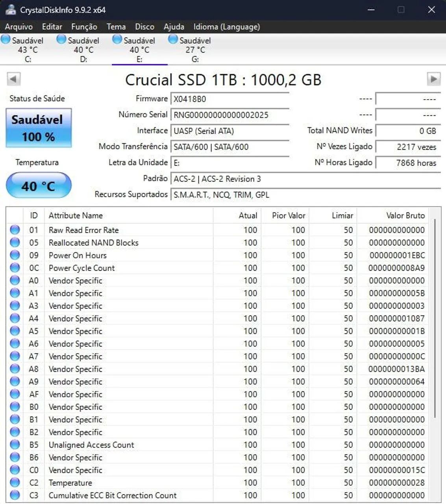Select the Power Cycle Count row text
The width and height of the screenshot is (446, 504).
[81, 268]
